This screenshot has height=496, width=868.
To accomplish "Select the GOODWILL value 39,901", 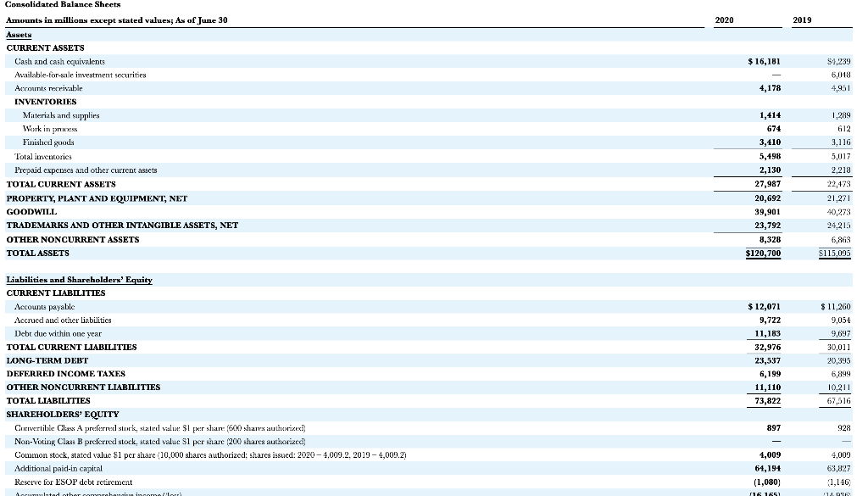I will [x=768, y=211].
